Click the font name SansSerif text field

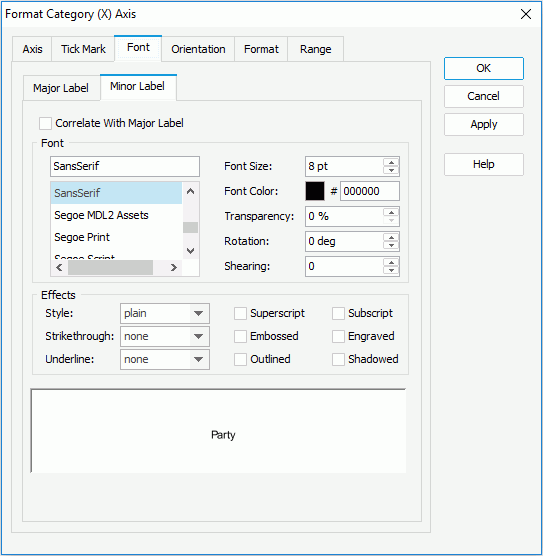pyautogui.click(x=125, y=166)
